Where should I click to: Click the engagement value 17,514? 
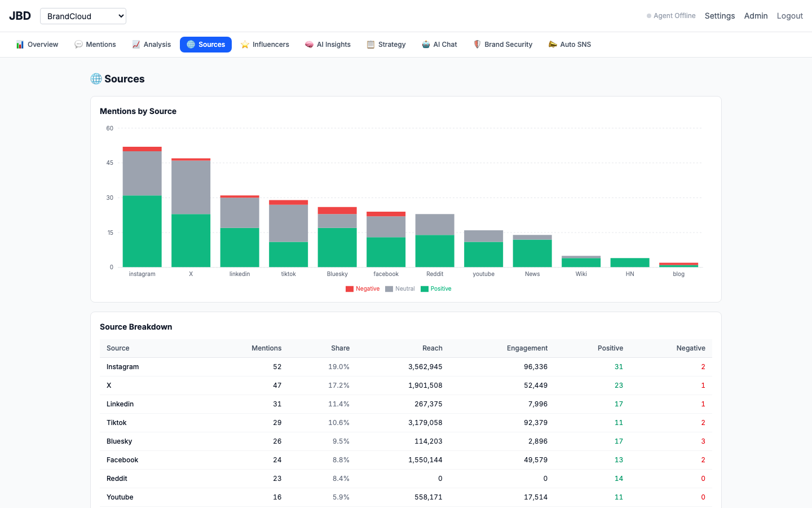tap(536, 497)
